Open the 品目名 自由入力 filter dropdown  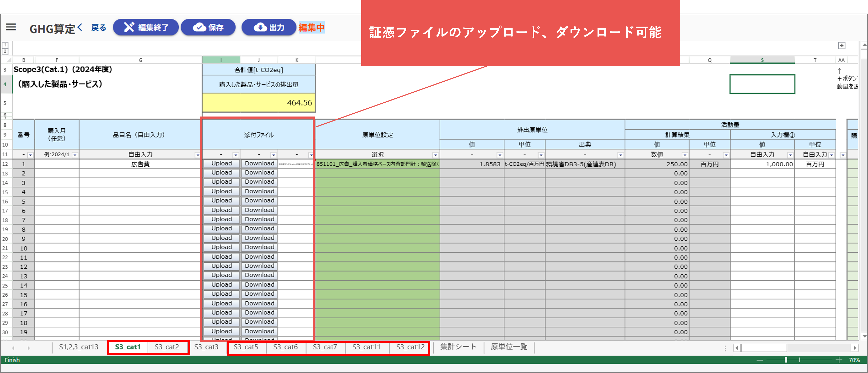(197, 155)
